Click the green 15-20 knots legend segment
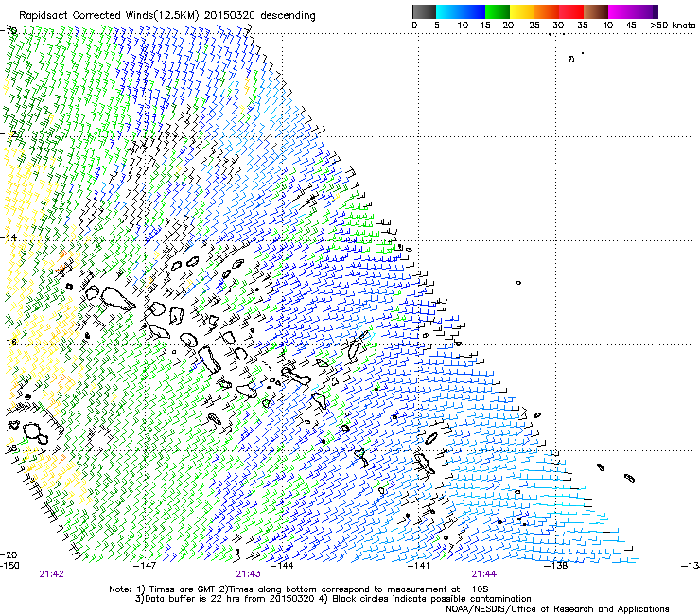 coord(498,11)
